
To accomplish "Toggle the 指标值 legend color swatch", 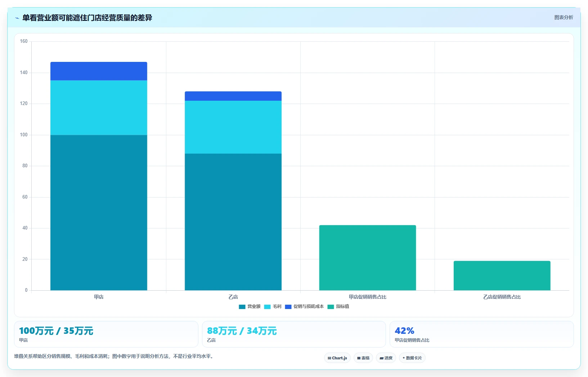I will [x=331, y=307].
